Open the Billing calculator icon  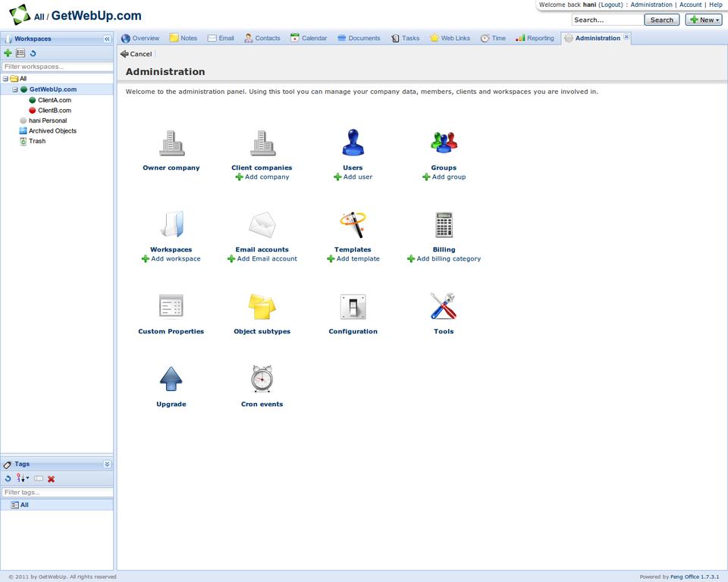[444, 225]
